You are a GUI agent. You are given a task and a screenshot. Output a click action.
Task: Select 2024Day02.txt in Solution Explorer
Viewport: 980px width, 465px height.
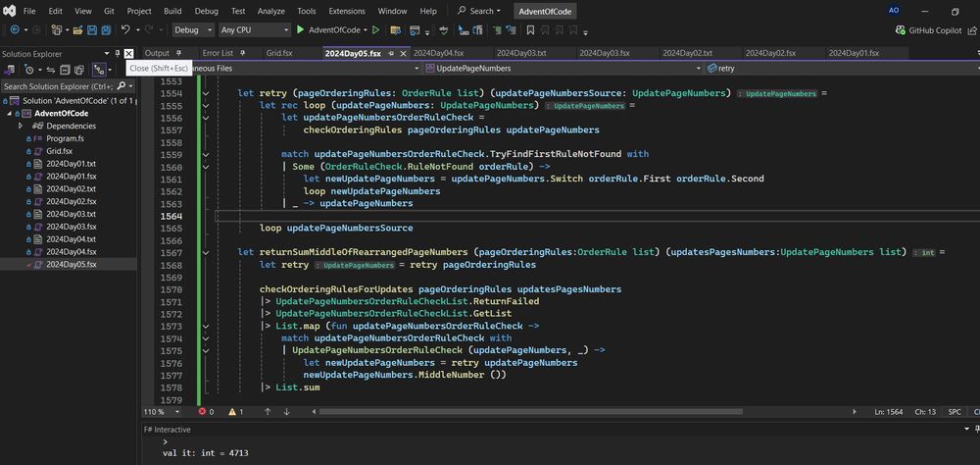coord(71,188)
